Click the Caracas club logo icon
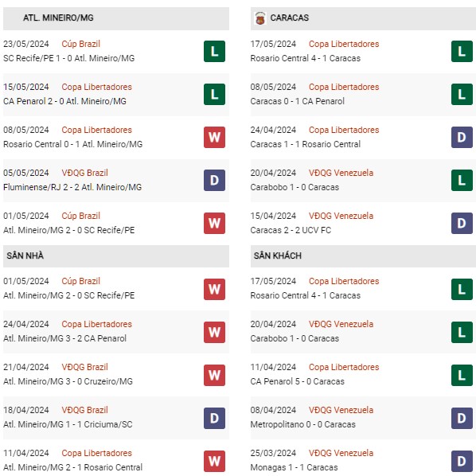 point(260,18)
